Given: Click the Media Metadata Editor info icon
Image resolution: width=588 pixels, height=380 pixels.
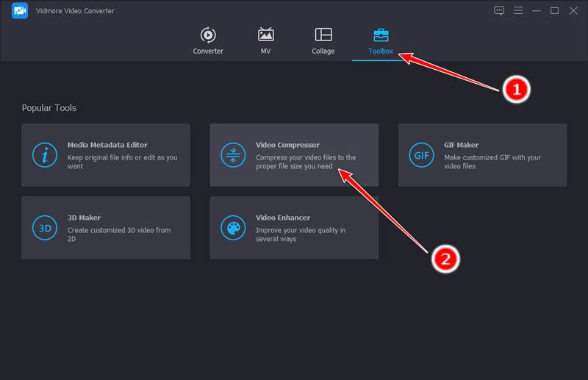Looking at the screenshot, I should tap(45, 155).
